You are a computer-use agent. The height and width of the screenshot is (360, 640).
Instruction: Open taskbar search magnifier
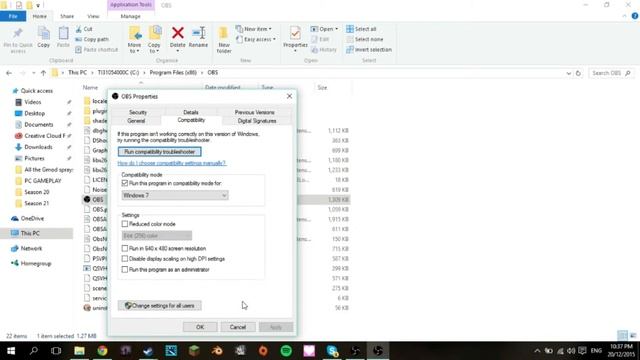pos(33,351)
